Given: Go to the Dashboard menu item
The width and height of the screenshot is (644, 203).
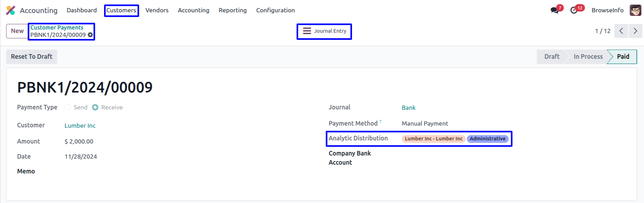Looking at the screenshot, I should pos(82,10).
